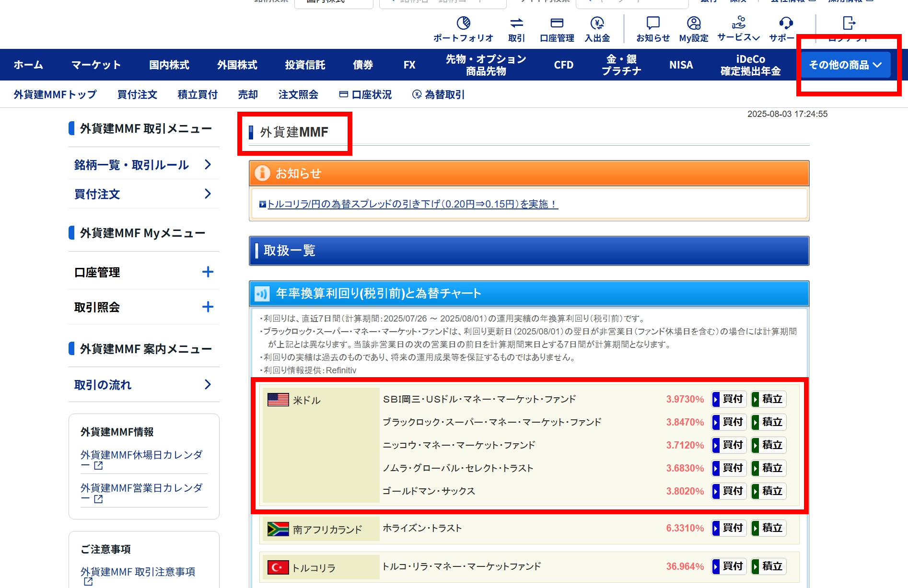Open 口座状況 in sub-navigation

pos(365,94)
